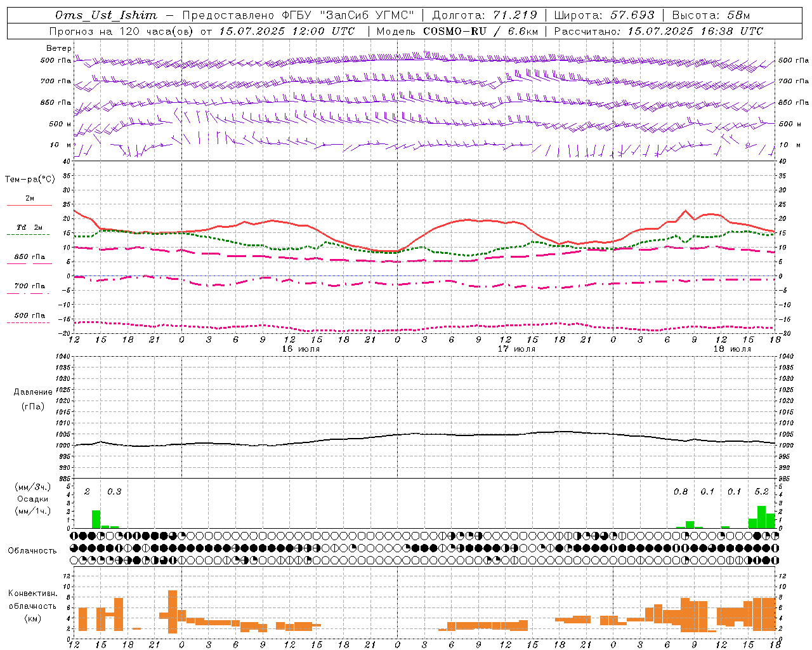Click the "Ветер" wind panel label
The height and width of the screenshot is (650, 812).
pyautogui.click(x=59, y=48)
